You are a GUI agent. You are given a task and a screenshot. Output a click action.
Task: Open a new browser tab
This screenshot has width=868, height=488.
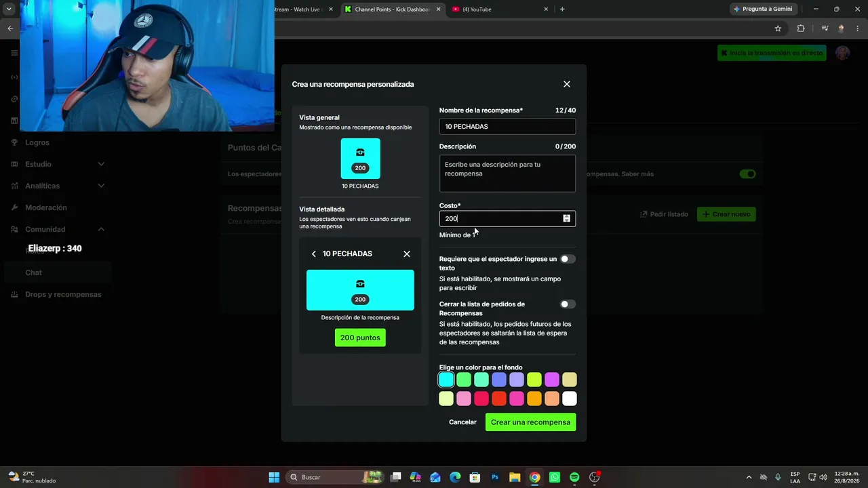pos(562,9)
